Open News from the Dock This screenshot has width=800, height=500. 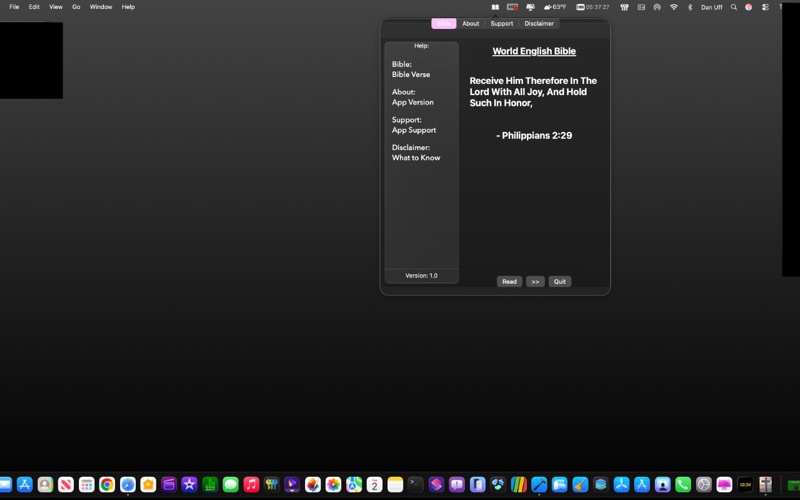pyautogui.click(x=66, y=484)
